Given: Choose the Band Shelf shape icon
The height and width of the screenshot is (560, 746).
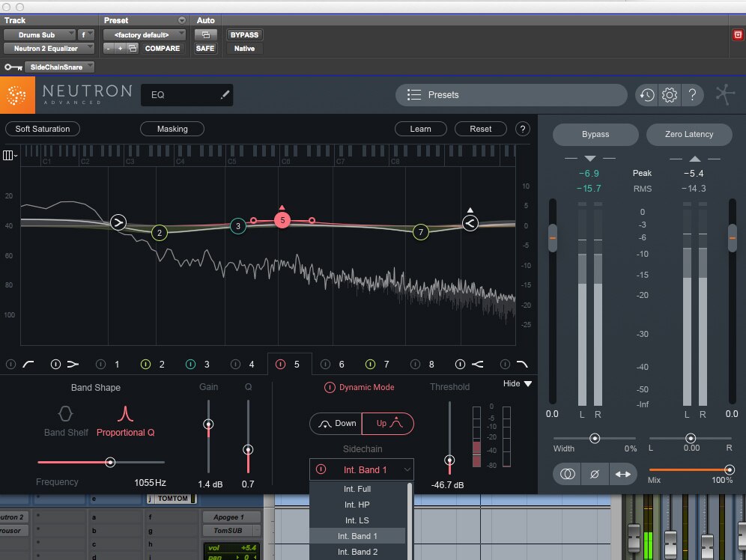Looking at the screenshot, I should tap(65, 413).
